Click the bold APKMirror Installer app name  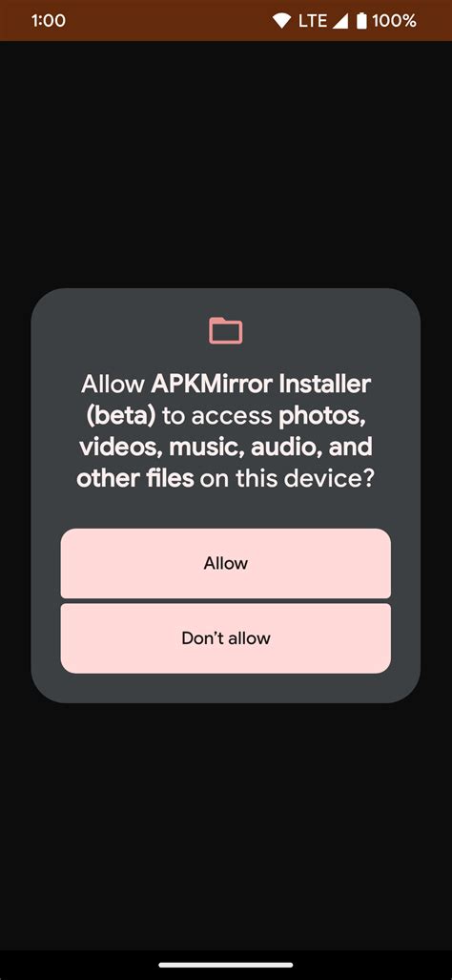[x=261, y=383]
